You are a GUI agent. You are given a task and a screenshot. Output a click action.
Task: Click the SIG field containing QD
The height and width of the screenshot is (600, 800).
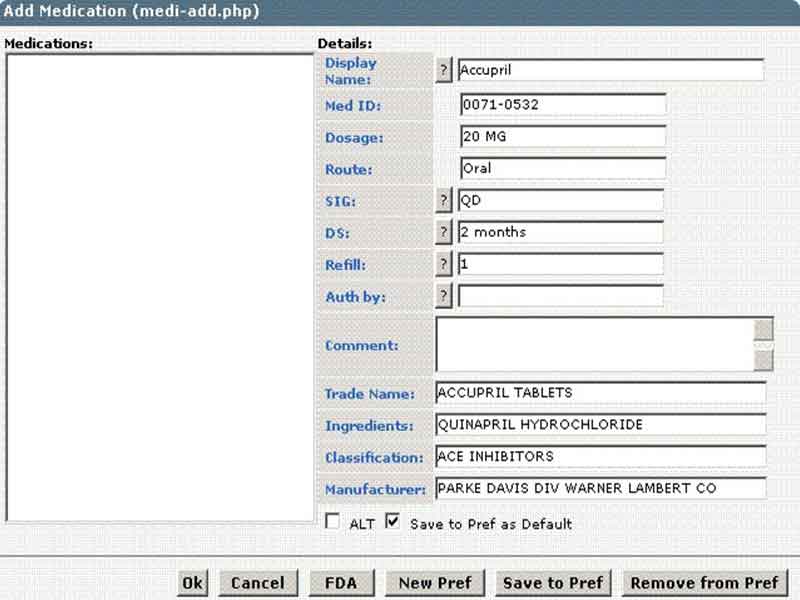[561, 201]
